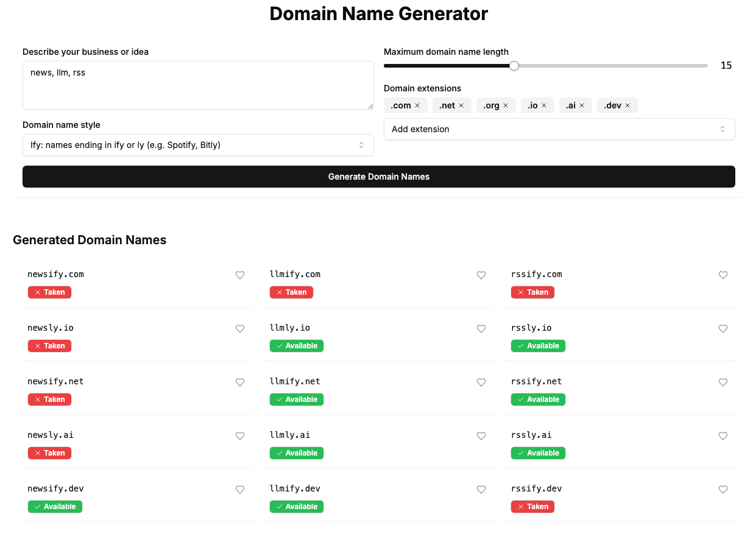Remove the .net extension tag

(461, 105)
